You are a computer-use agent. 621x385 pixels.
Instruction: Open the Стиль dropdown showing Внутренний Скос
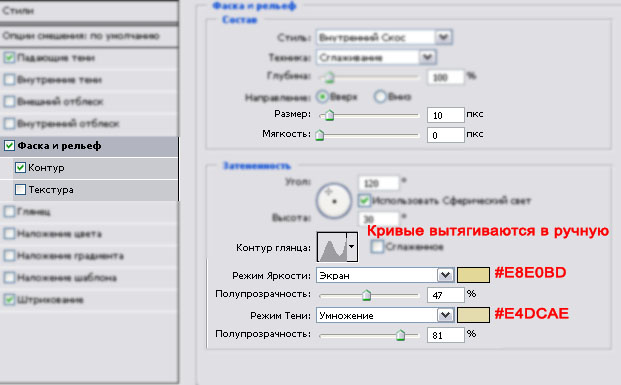point(384,37)
